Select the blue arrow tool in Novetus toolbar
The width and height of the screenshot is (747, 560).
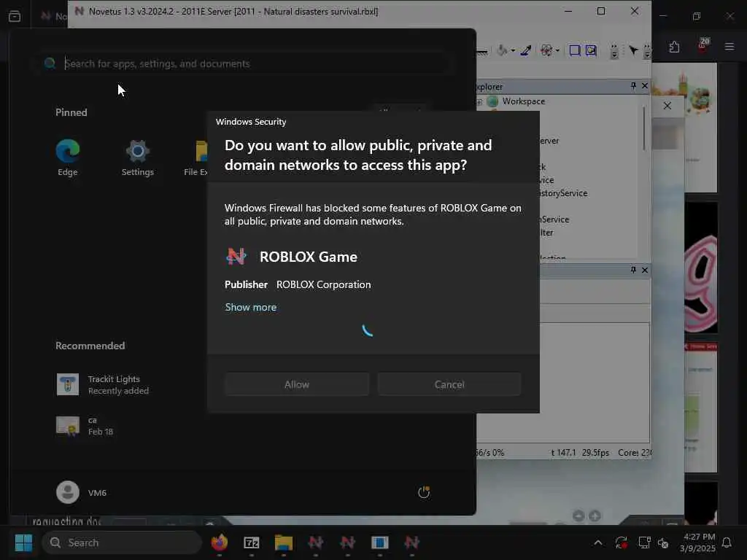tap(526, 50)
